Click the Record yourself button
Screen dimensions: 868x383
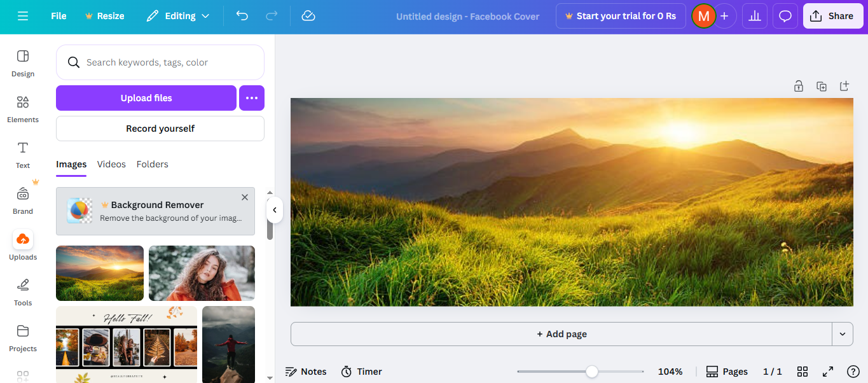tap(160, 129)
